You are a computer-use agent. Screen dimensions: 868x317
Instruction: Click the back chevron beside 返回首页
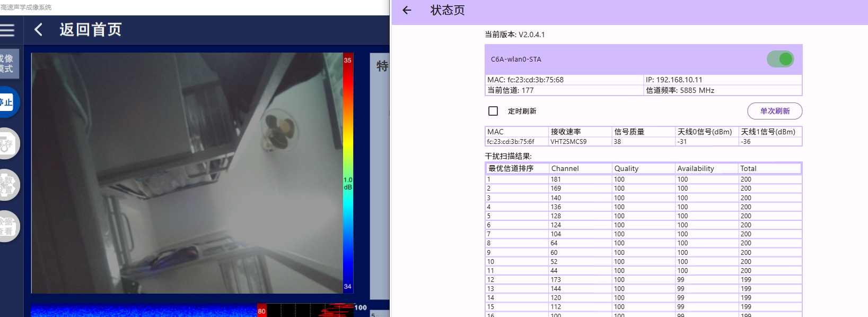[x=38, y=29]
